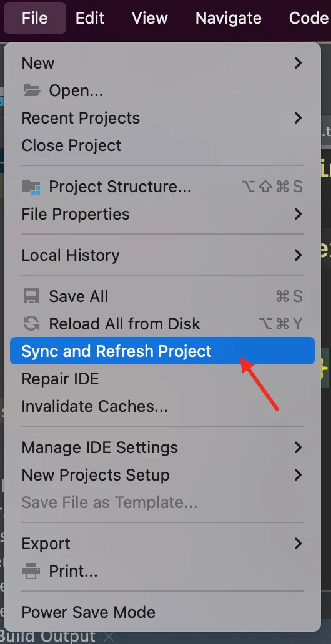Viewport: 331px width, 644px height.
Task: Open the Edit menu in the menu bar
Action: tap(90, 18)
